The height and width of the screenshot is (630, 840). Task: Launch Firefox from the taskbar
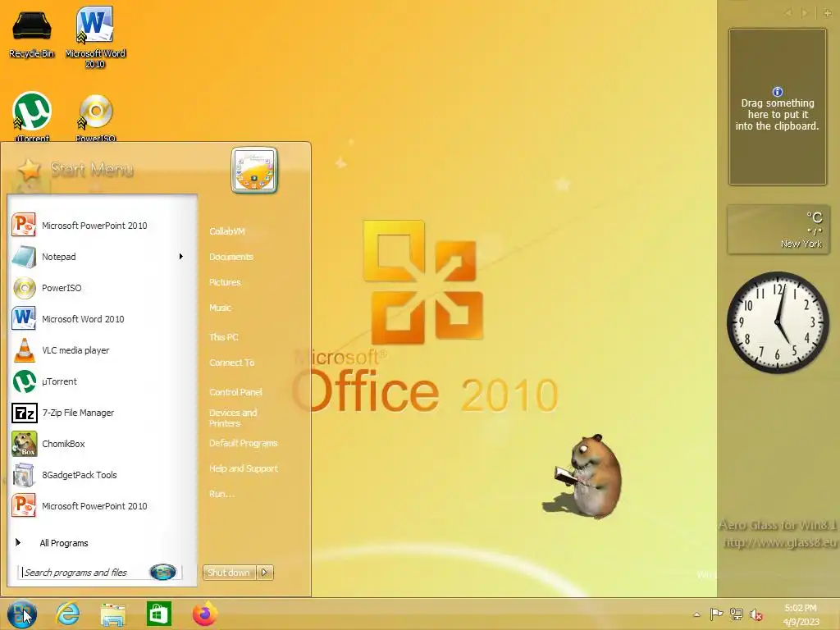[204, 614]
